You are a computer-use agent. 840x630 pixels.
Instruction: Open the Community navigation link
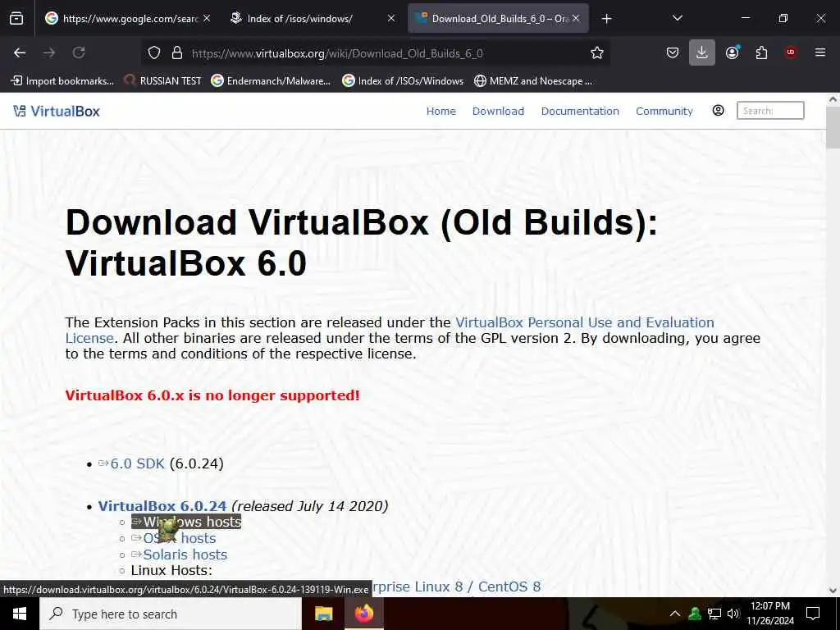[x=664, y=112]
